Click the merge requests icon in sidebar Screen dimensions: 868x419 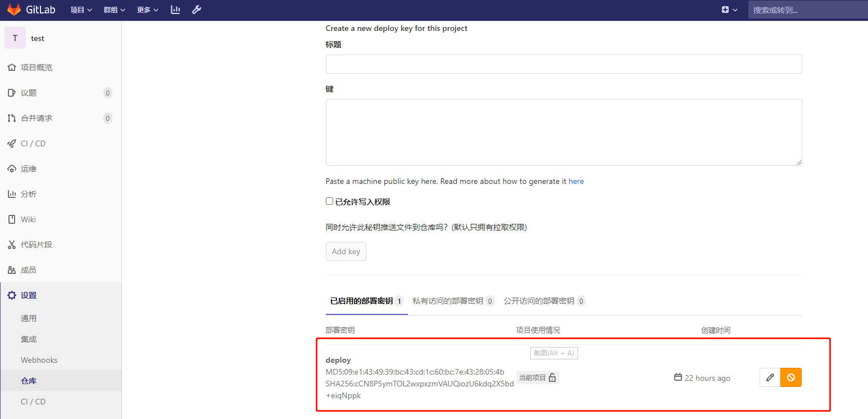(11, 118)
